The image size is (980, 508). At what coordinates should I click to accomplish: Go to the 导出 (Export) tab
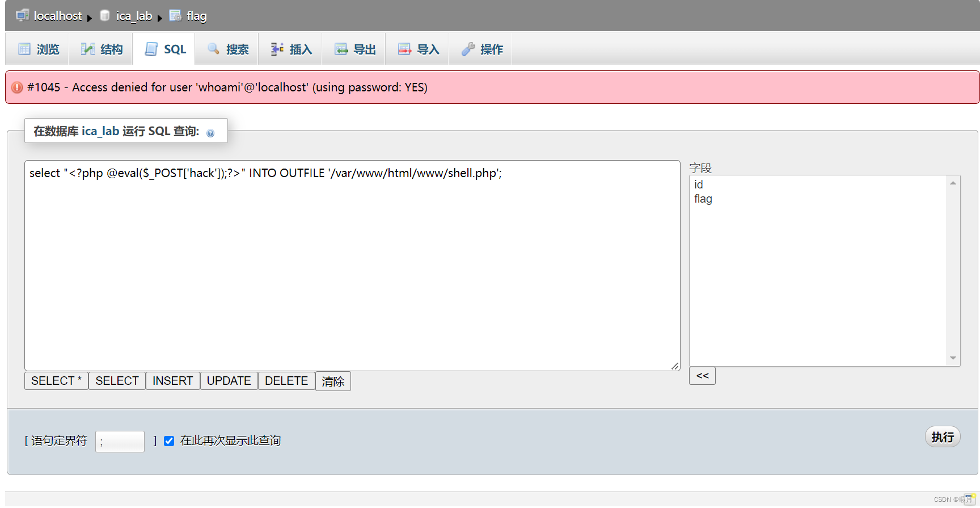point(354,49)
